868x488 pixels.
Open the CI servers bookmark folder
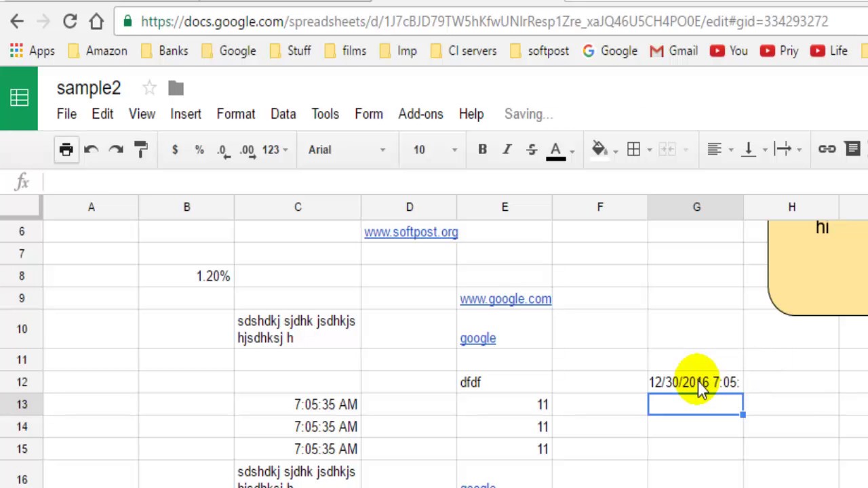(x=464, y=51)
